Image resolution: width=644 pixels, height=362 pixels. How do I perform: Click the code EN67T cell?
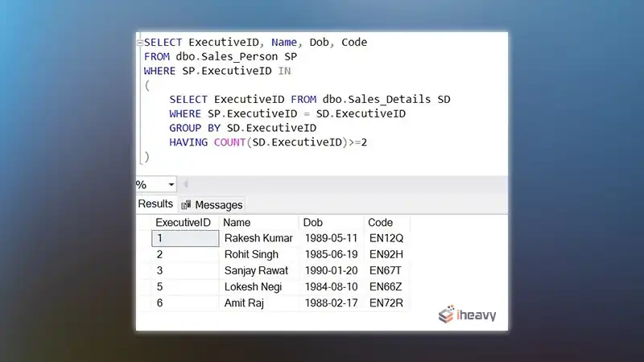[386, 271]
